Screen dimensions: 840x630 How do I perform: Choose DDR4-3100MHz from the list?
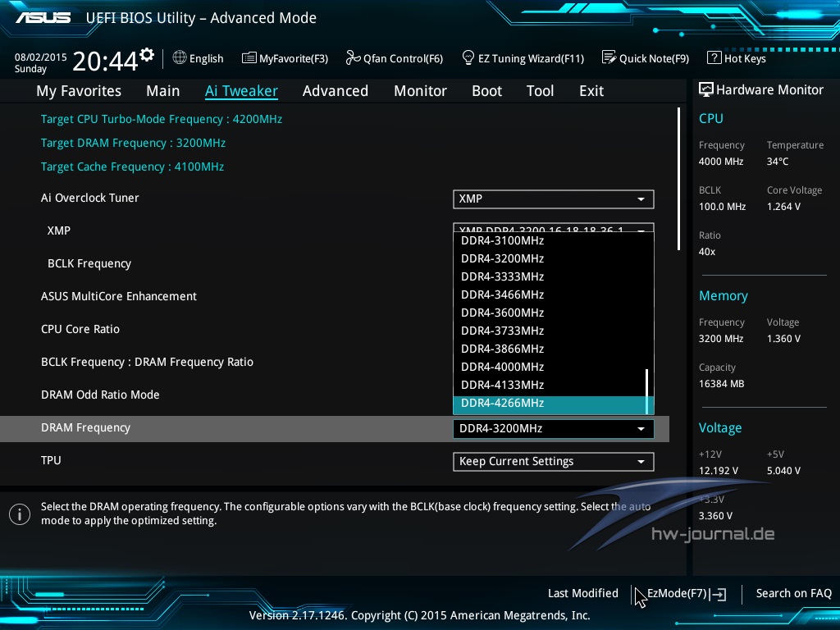[550, 240]
